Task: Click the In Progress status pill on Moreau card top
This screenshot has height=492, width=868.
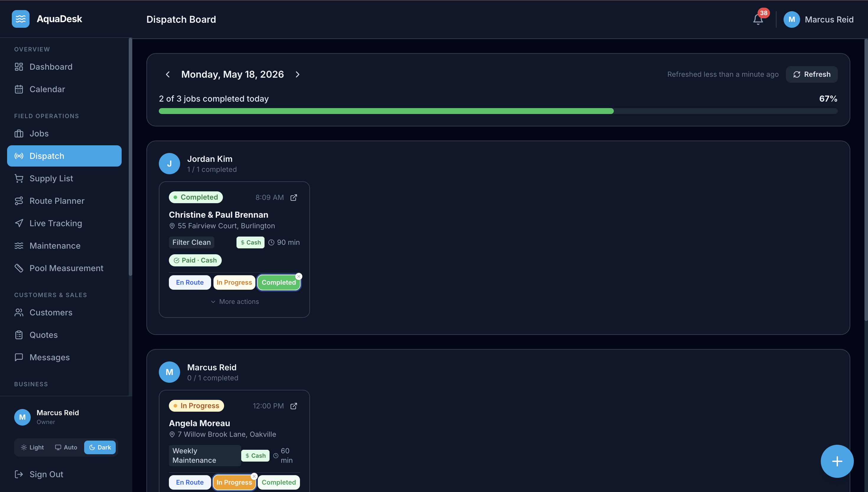Action: [197, 406]
